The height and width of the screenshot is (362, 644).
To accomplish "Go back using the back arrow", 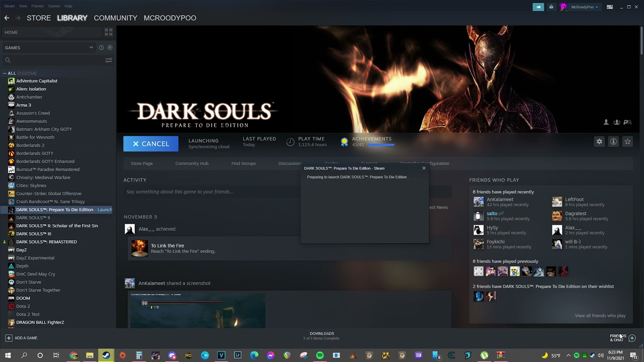I will [7, 18].
